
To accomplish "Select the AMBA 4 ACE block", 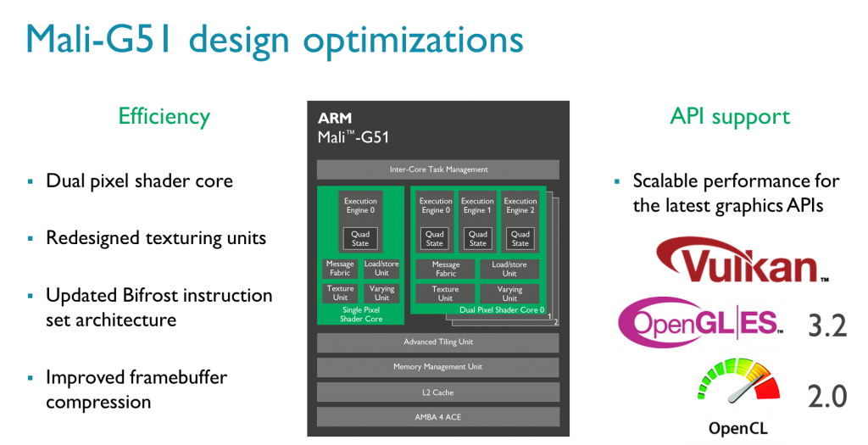I will coord(438,417).
